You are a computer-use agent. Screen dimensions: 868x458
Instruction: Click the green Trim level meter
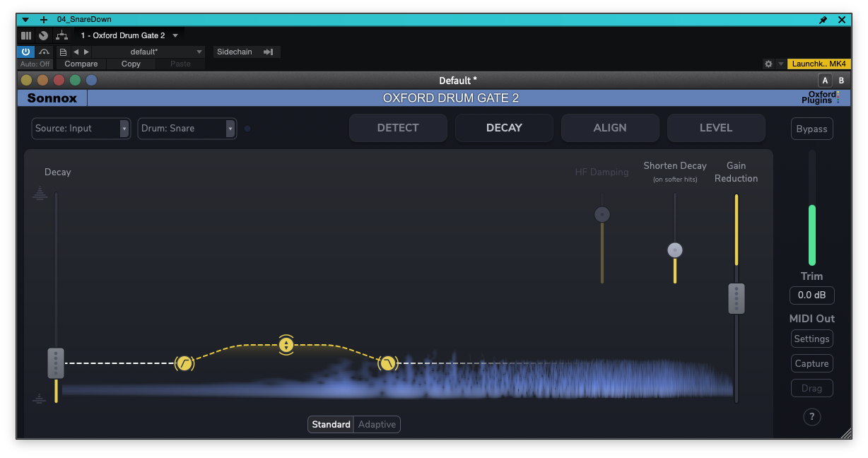pos(812,235)
